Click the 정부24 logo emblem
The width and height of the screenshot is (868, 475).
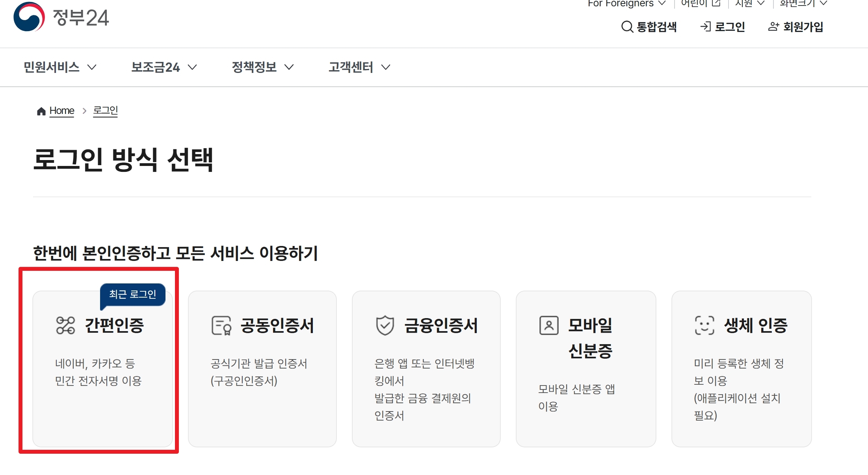tap(29, 17)
